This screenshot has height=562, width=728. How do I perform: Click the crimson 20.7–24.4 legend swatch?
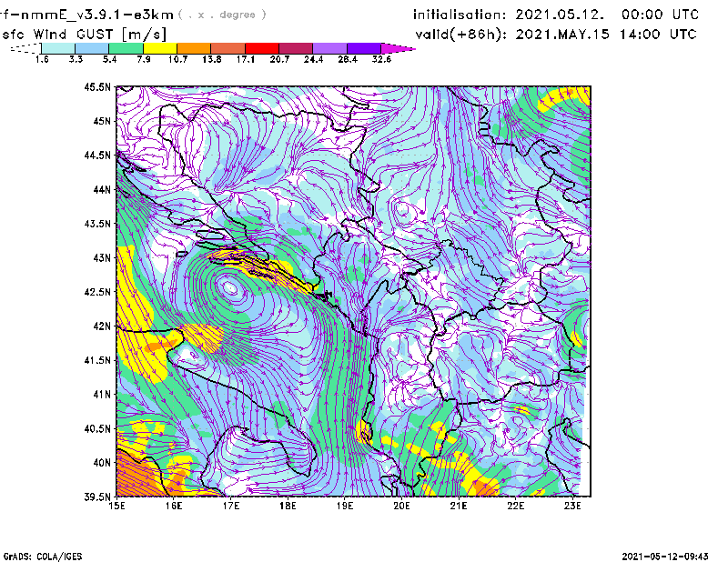296,48
